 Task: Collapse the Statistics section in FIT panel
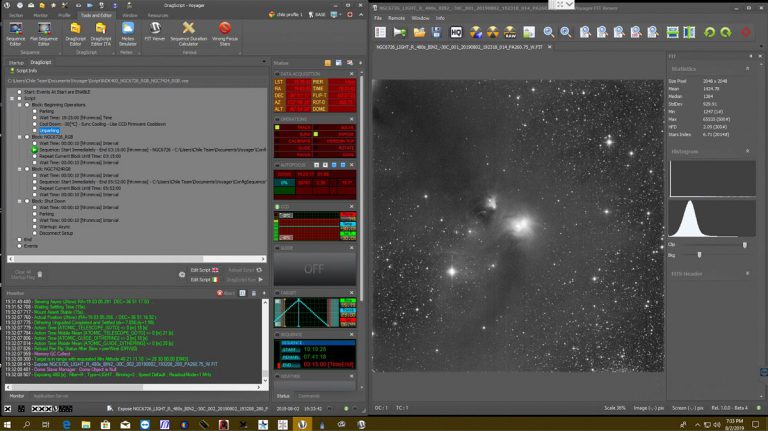747,69
